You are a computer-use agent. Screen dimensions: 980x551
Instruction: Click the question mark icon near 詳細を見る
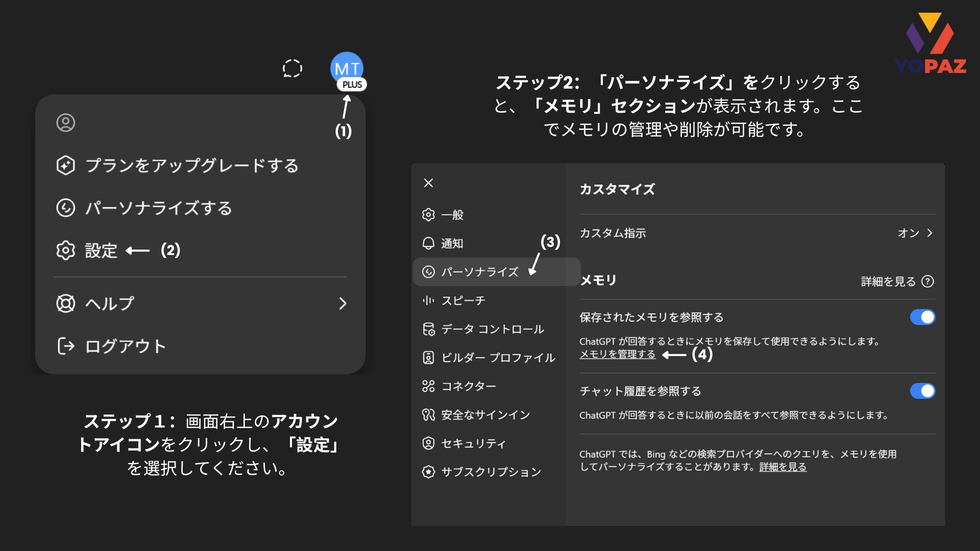(928, 281)
